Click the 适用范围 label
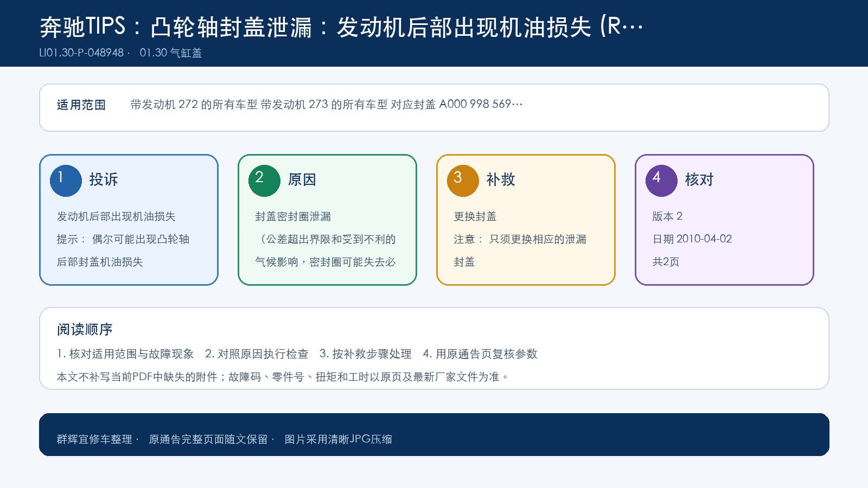The width and height of the screenshot is (868, 488). click(x=81, y=105)
